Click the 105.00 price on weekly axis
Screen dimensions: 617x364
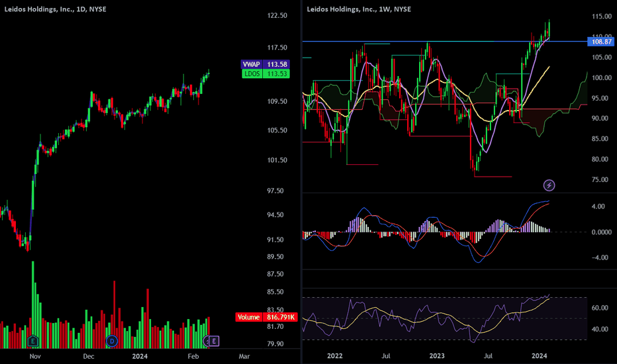(602, 57)
